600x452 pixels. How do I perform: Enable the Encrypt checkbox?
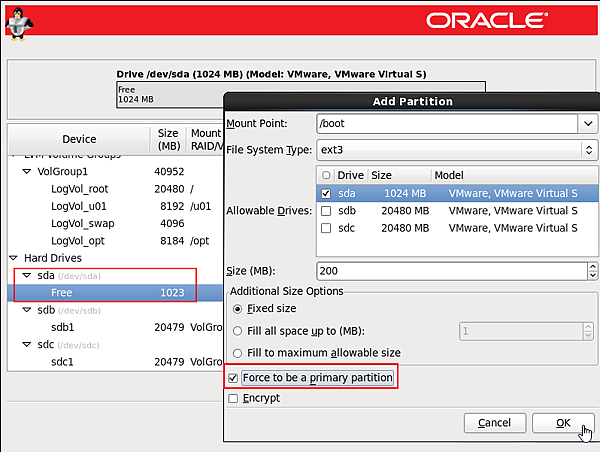[234, 398]
